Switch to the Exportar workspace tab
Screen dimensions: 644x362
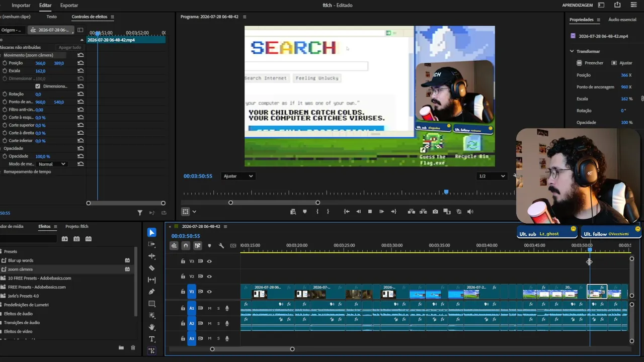[x=69, y=5]
